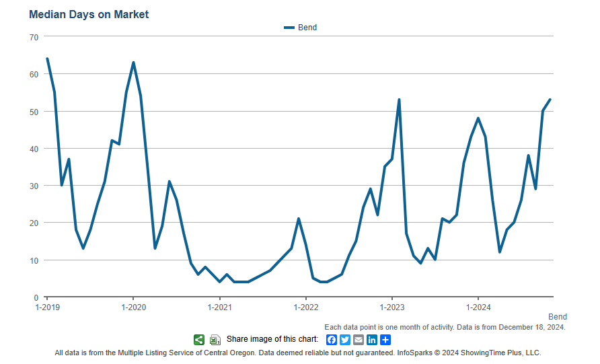Toggle the Bend series in legend
Viewport: 600px width, 364px height.
[307, 28]
